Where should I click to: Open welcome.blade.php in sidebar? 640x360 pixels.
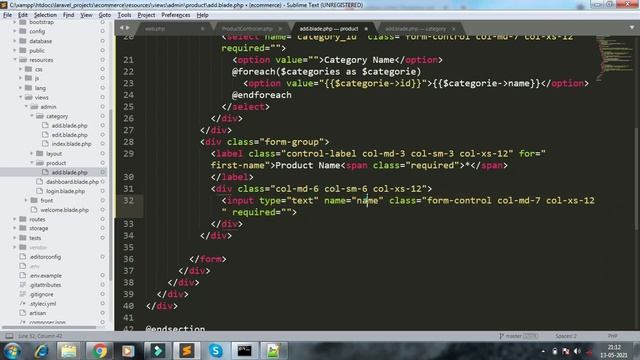click(64, 210)
